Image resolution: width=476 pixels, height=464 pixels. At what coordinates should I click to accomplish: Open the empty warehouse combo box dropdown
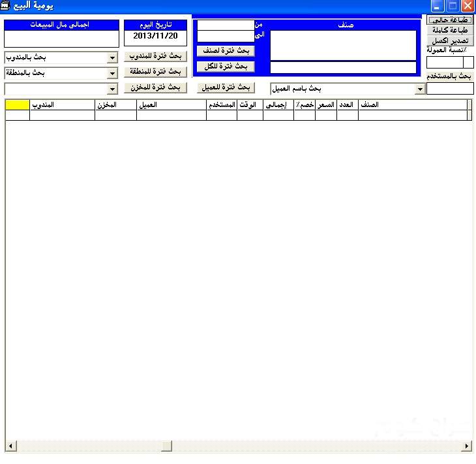pyautogui.click(x=112, y=89)
